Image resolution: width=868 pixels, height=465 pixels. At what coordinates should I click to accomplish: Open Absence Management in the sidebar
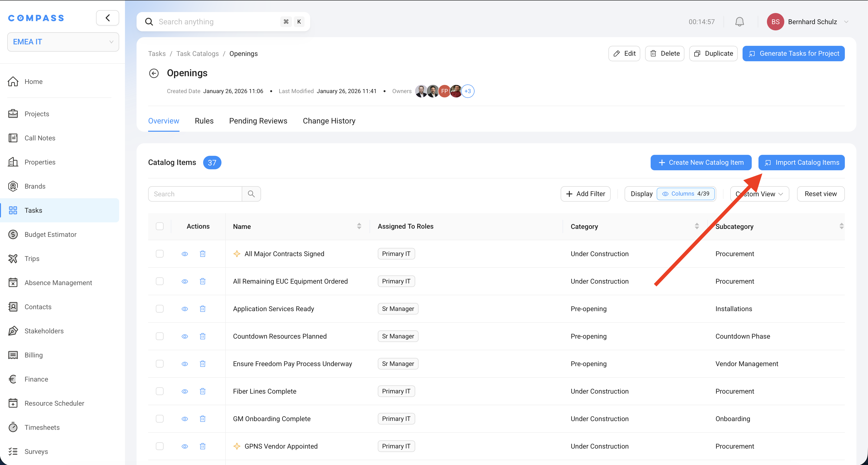click(60, 283)
